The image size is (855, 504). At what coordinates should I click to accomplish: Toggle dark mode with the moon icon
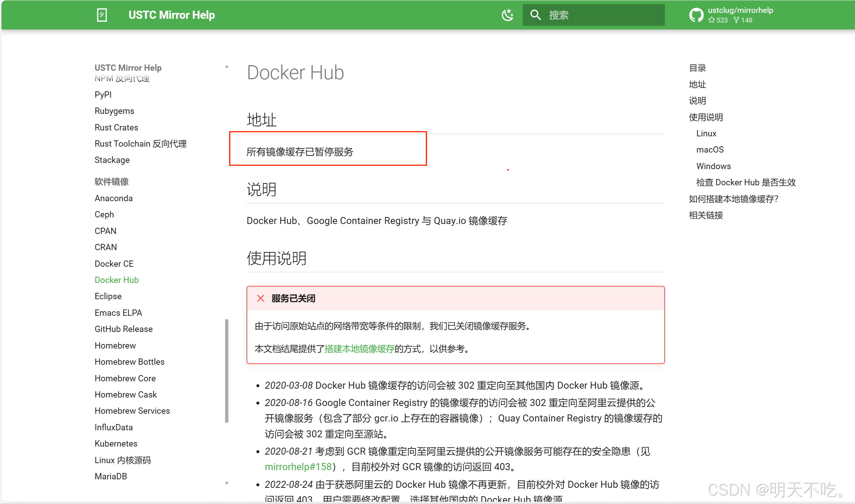click(507, 15)
